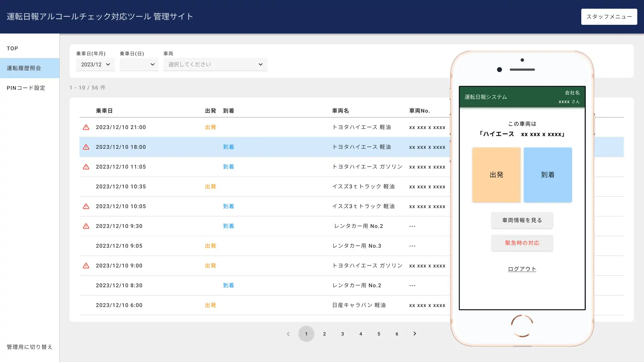This screenshot has height=362, width=644.
Task: Tap the 到着 button in the phone mockup
Action: [548, 175]
